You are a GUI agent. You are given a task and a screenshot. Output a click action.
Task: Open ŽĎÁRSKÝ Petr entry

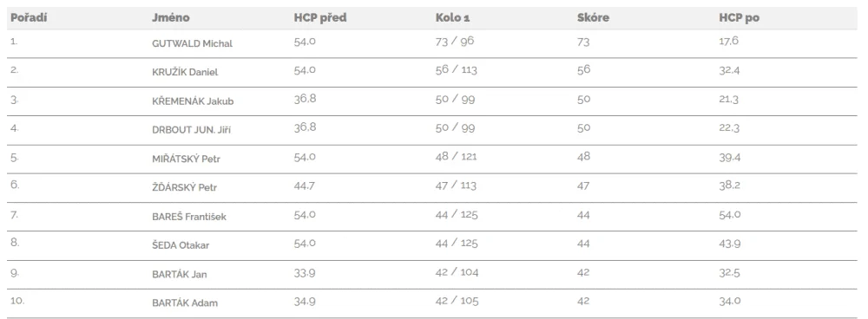coord(184,187)
